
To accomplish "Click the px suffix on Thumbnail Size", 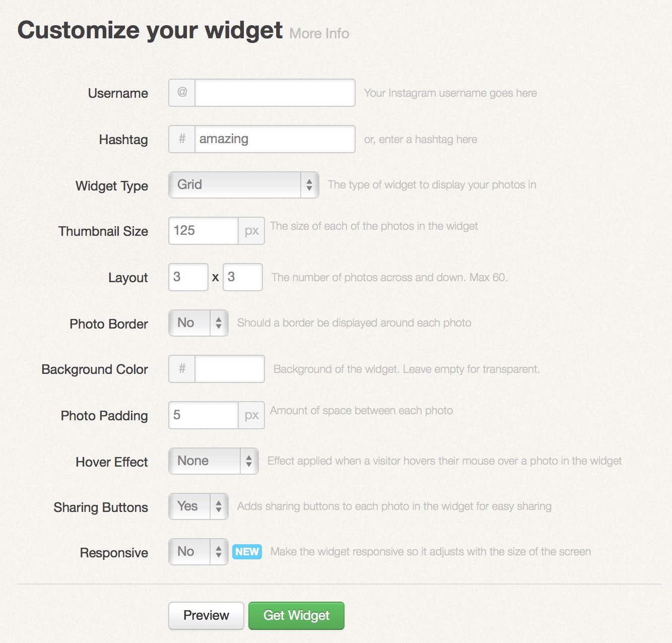I will click(251, 231).
